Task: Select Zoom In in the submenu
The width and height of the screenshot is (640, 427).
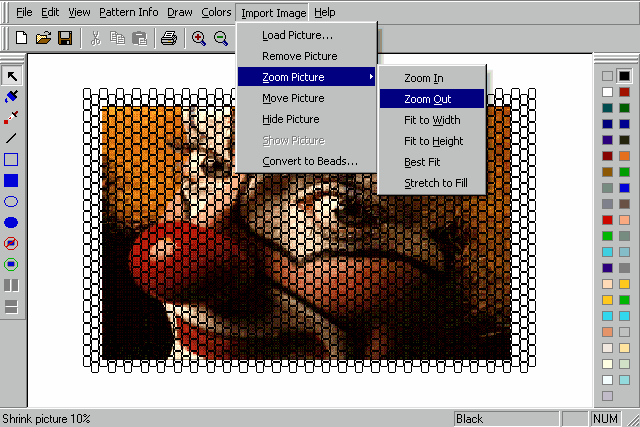Action: [x=432, y=78]
